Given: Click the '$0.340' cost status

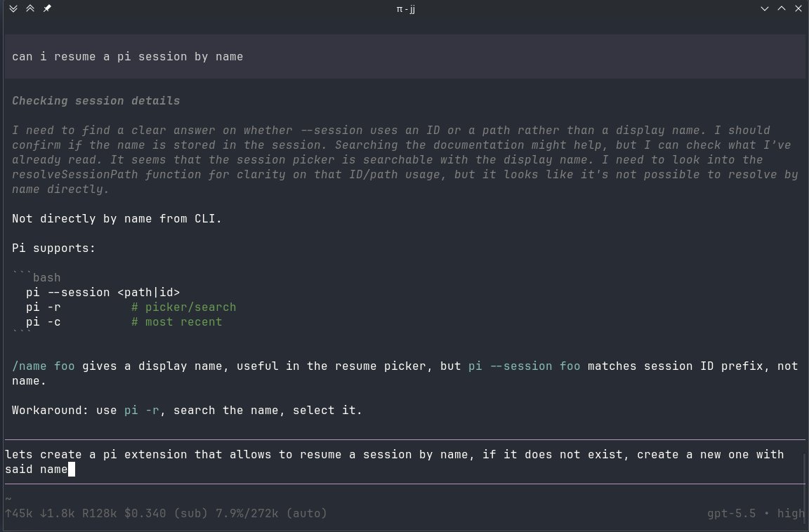Looking at the screenshot, I should [x=145, y=514].
